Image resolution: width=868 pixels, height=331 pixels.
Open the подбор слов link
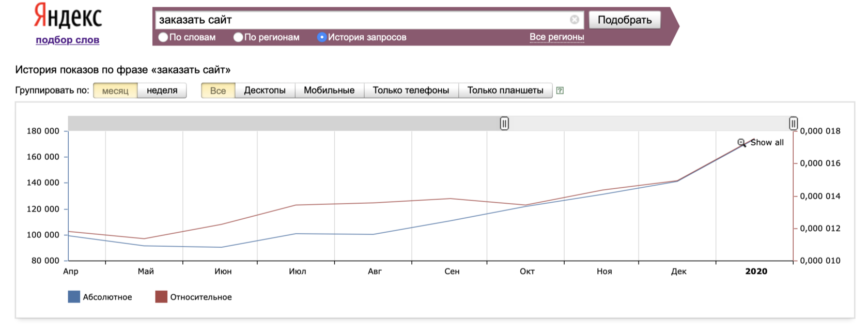[68, 40]
